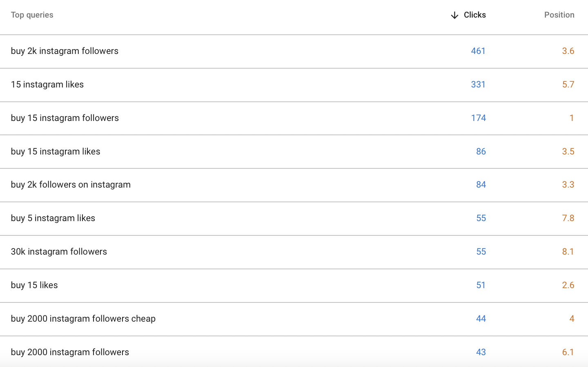Select the 'buy 15 likes' query row
Screen dimensions: 588x367
[294, 285]
